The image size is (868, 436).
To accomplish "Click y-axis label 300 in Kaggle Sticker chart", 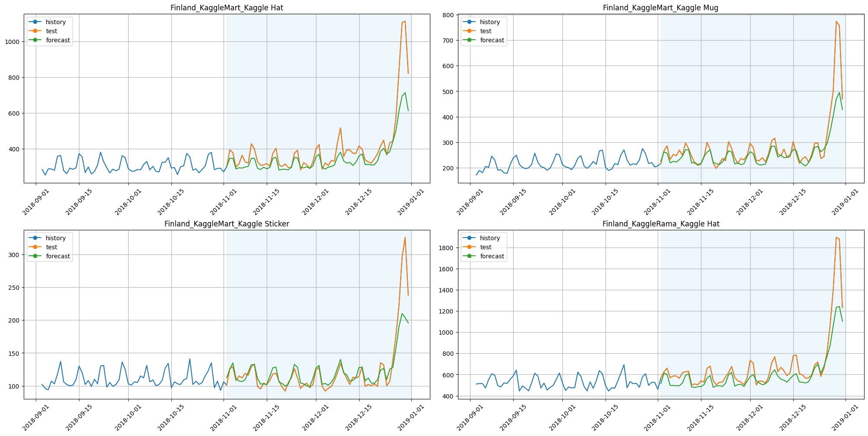I will point(15,255).
